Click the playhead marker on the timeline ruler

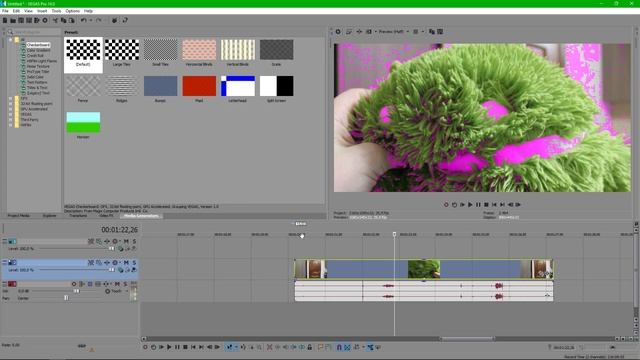[394, 234]
